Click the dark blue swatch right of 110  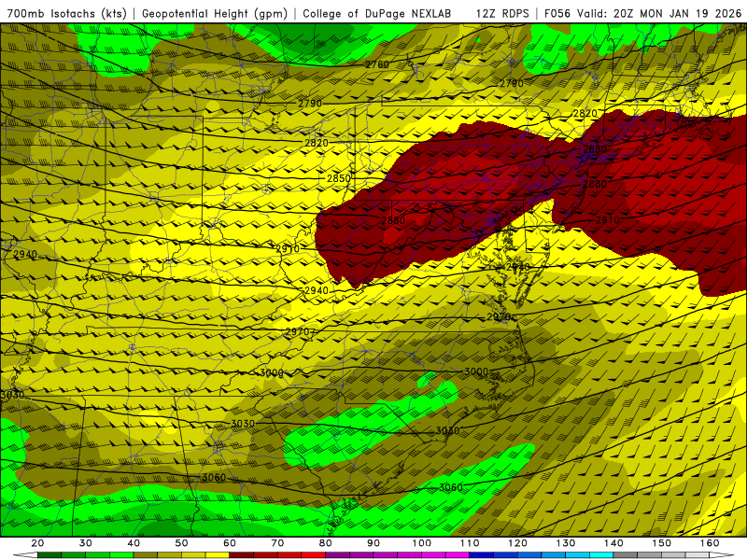[482, 555]
